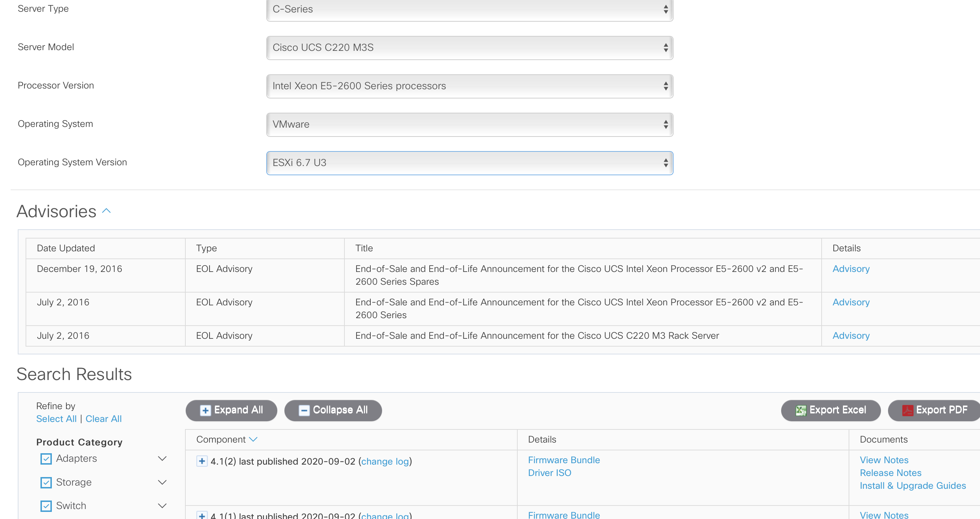The width and height of the screenshot is (980, 519).
Task: Open the Server Model dropdown
Action: pos(470,48)
